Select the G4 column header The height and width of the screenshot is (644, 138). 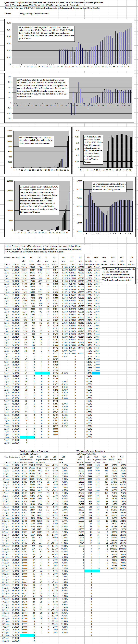[x=46, y=257]
